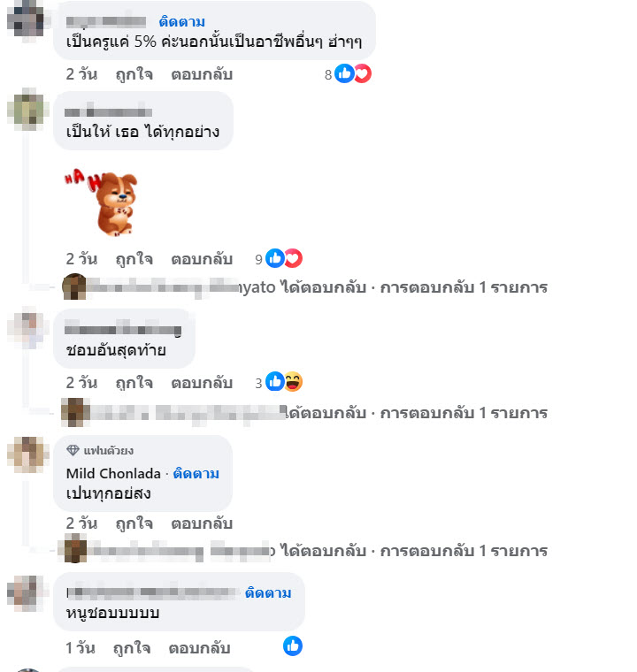Image resolution: width=637 pixels, height=672 pixels.
Task: Click the like reaction icon beside the 3 count
Action: tap(275, 381)
